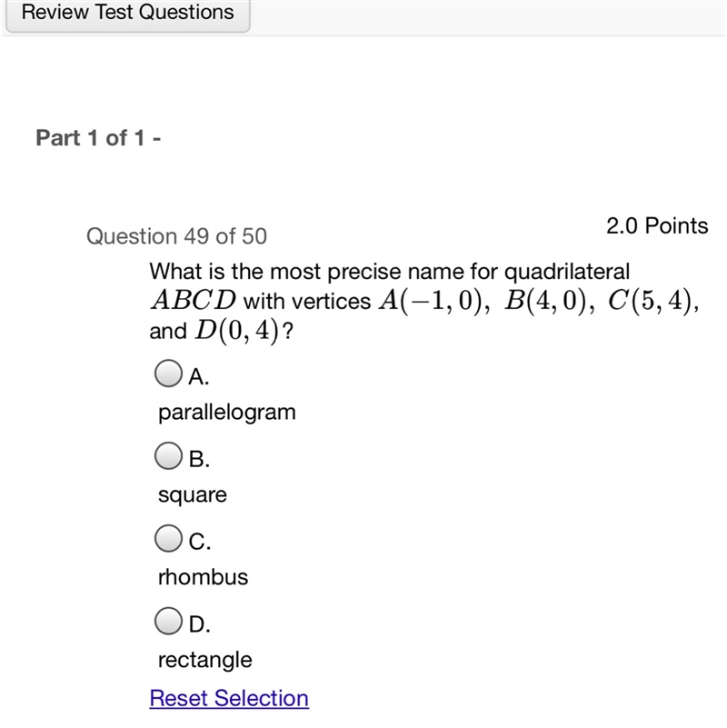Viewport: 727px width, 728px height.
Task: Click the rectangle answer text
Action: [205, 660]
